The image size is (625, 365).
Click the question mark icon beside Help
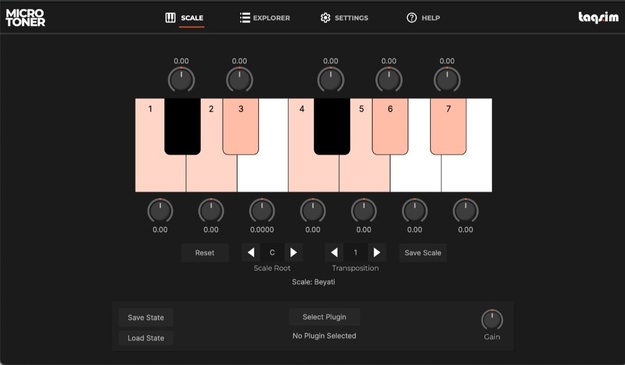tap(412, 18)
